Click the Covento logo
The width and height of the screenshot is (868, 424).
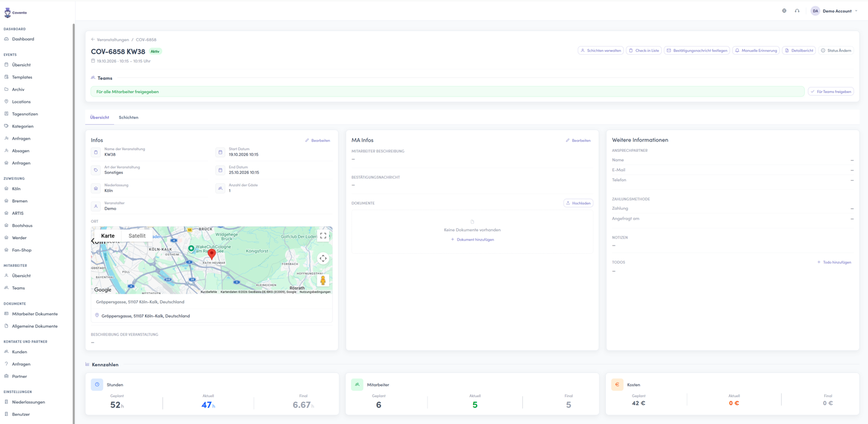pos(15,12)
